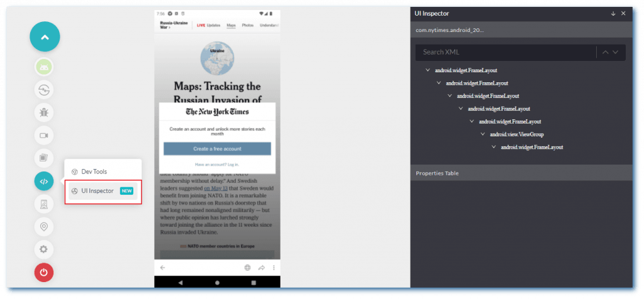Click the switch/sync icon in sidebar

point(44,90)
